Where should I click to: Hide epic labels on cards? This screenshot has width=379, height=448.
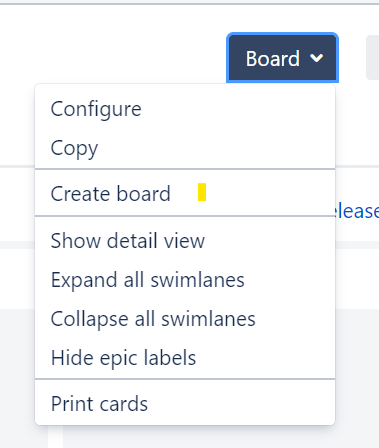(185, 358)
